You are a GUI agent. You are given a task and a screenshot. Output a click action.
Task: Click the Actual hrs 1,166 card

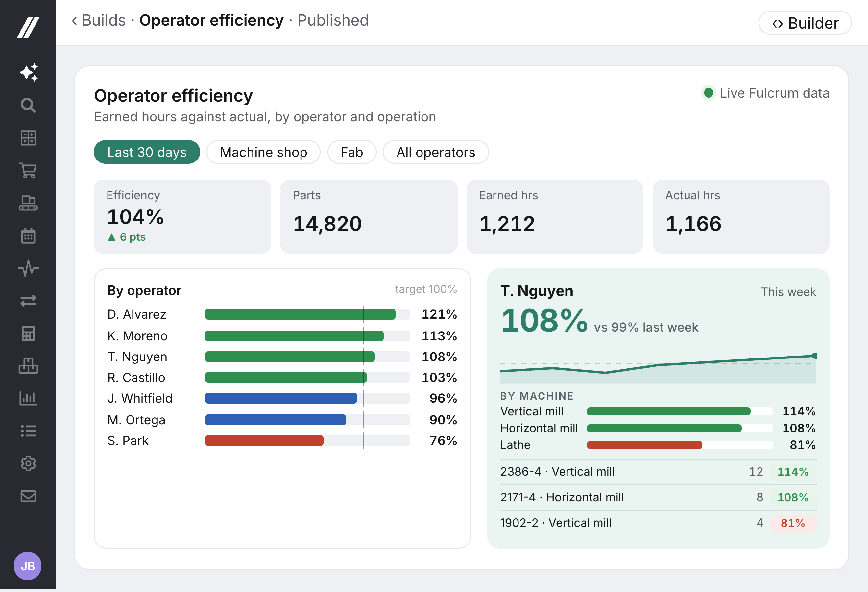[x=741, y=217]
